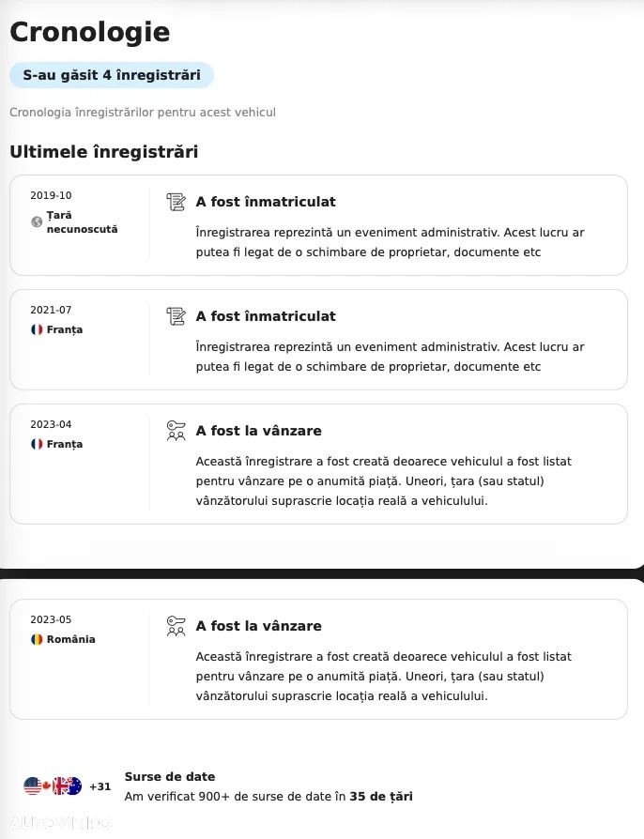Click the document icon in the 2021-07 record

(x=176, y=316)
